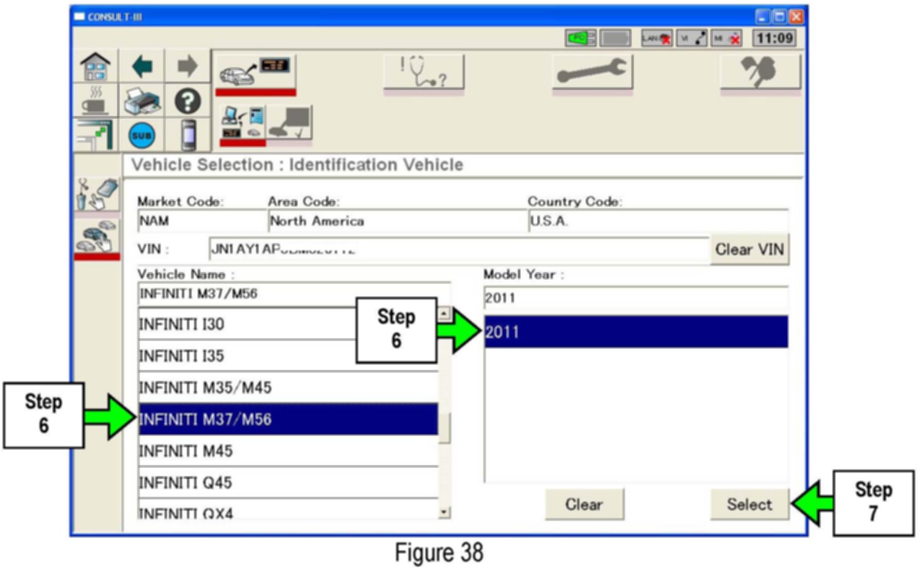Open Help question mark icon

point(187,100)
